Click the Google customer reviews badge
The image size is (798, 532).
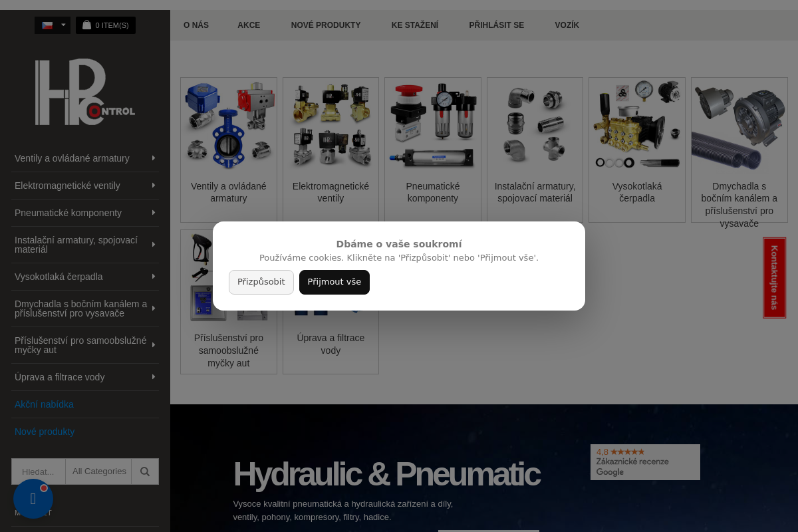pos(645,462)
